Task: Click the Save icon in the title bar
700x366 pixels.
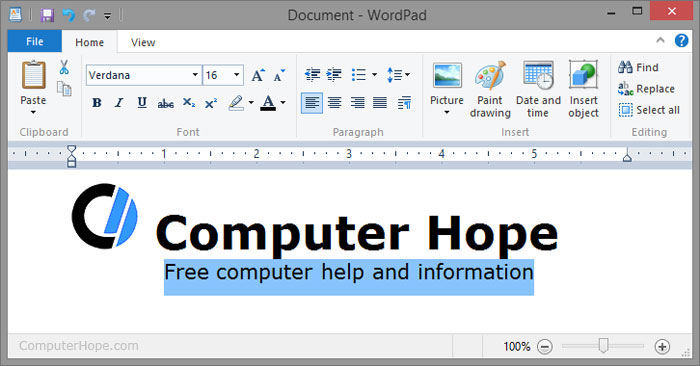Action: [47, 15]
